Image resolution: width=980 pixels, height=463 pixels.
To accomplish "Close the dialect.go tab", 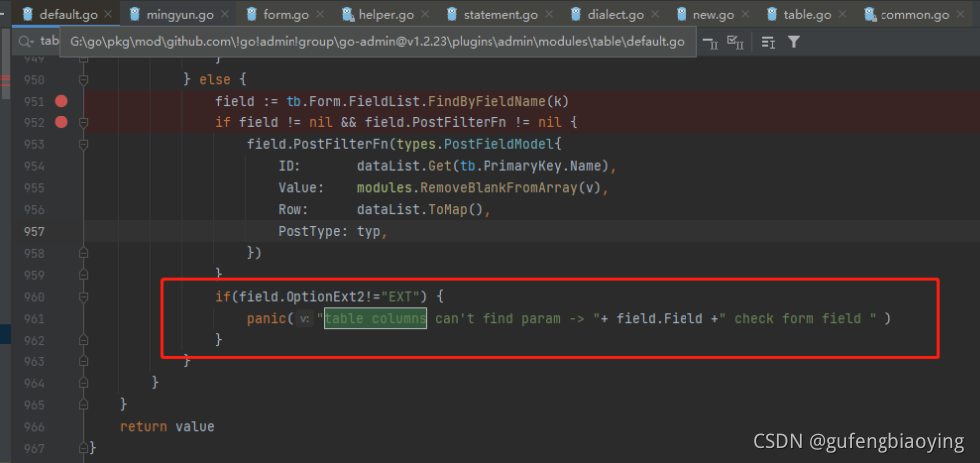I will [657, 14].
